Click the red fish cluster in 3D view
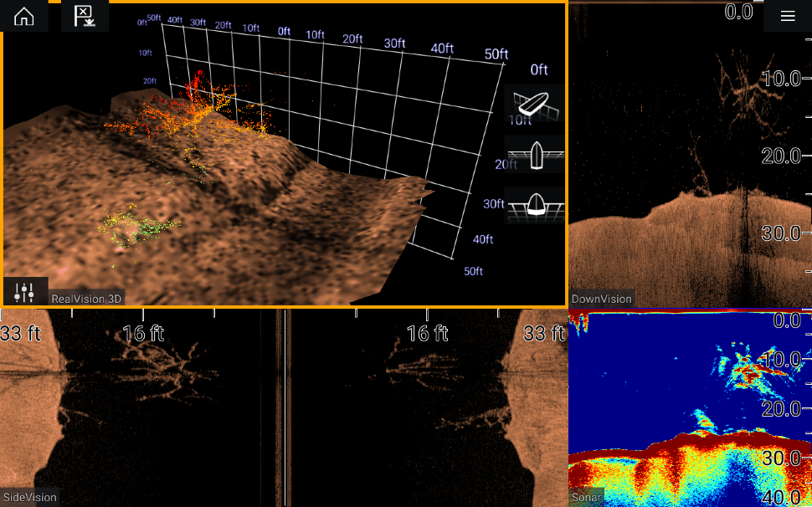The width and height of the screenshot is (812, 507). (198, 84)
